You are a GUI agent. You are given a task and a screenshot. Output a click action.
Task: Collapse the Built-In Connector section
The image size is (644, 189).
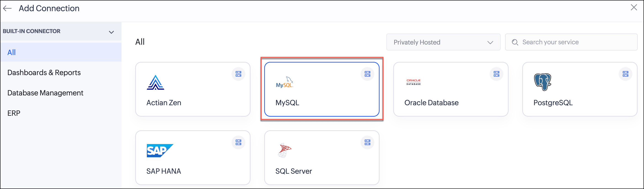tap(111, 32)
